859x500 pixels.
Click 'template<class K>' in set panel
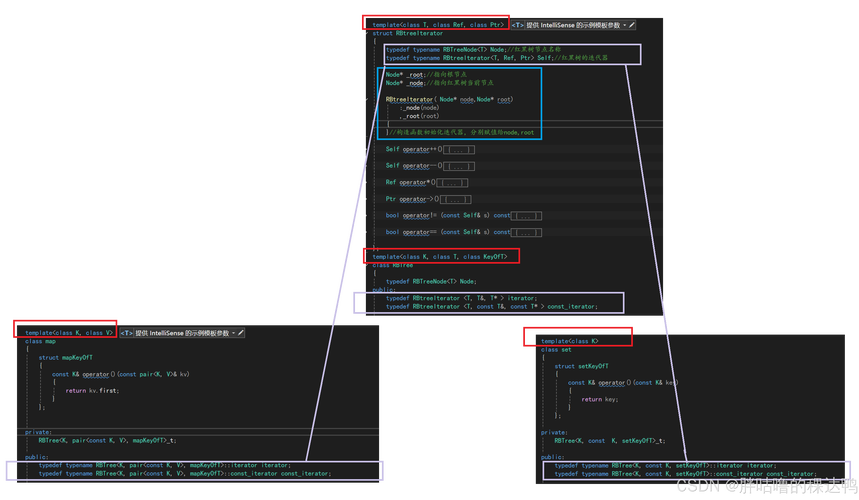[570, 341]
